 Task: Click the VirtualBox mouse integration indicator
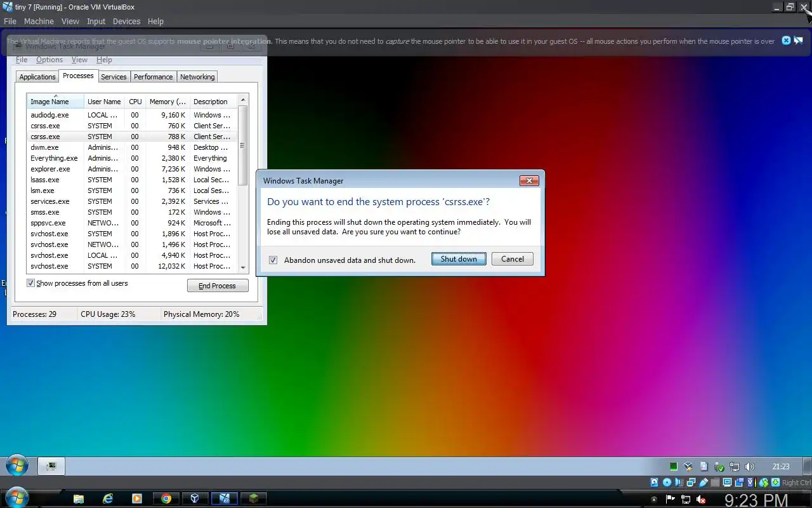tap(764, 483)
